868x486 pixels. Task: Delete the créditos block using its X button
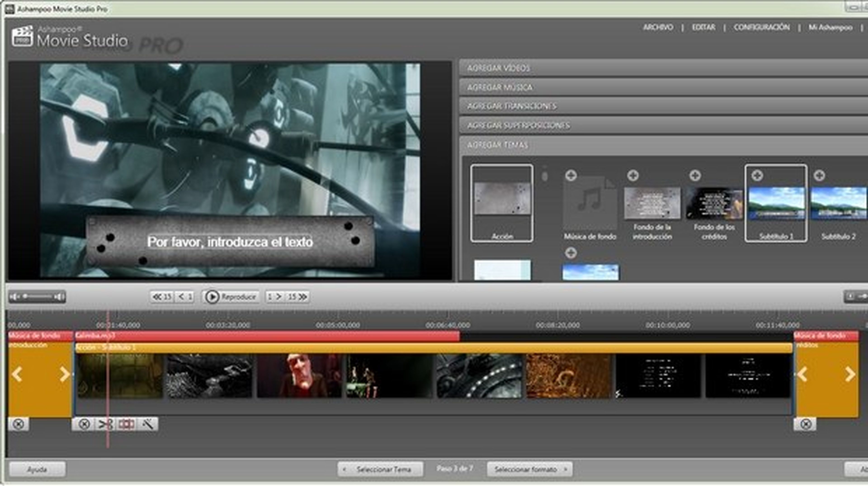click(x=806, y=424)
